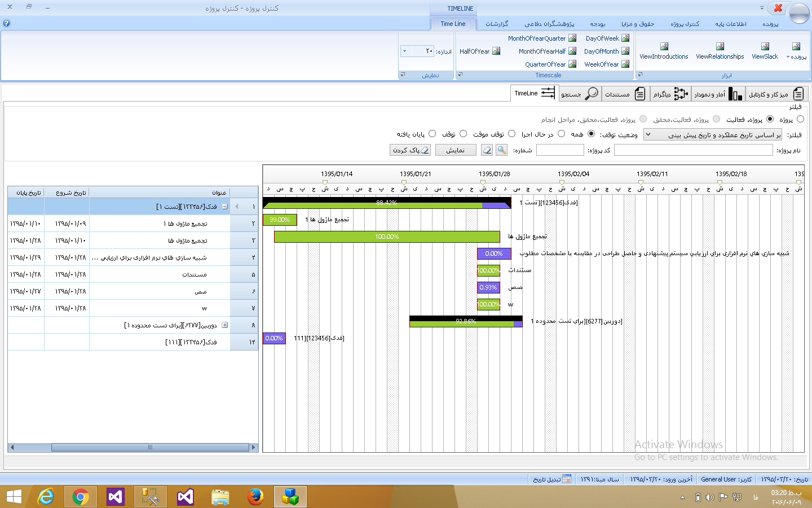Expand the دوربین[۶۲۷۷] project row
This screenshot has width=812, height=508.
[x=224, y=325]
